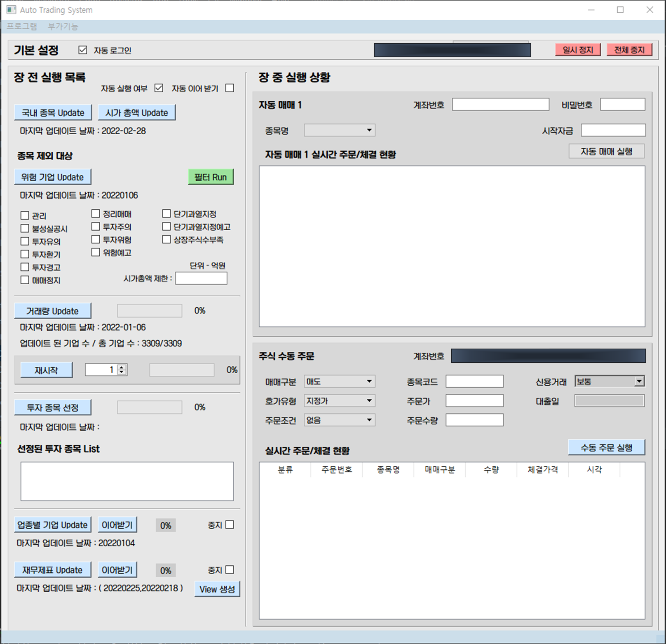Image resolution: width=666 pixels, height=644 pixels.
Task: Start the 거래량 Update
Action: (x=52, y=311)
